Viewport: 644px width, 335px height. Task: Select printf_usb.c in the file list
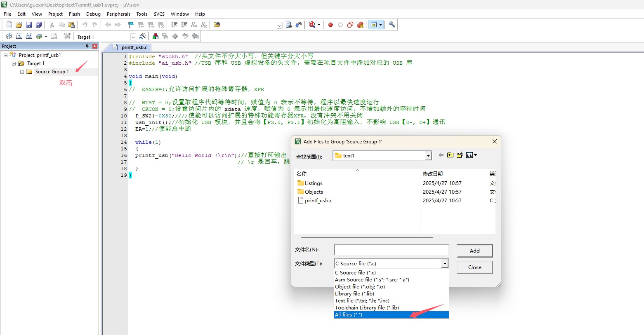pyautogui.click(x=315, y=201)
